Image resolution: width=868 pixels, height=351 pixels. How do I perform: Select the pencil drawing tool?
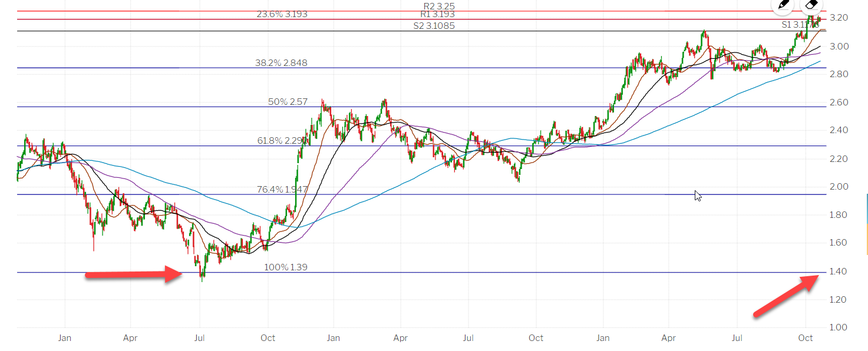[783, 5]
